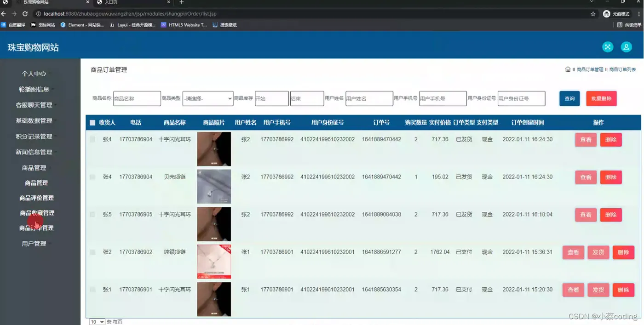Click the 商品名称 search input
Image resolution: width=644 pixels, height=325 pixels.
click(137, 98)
